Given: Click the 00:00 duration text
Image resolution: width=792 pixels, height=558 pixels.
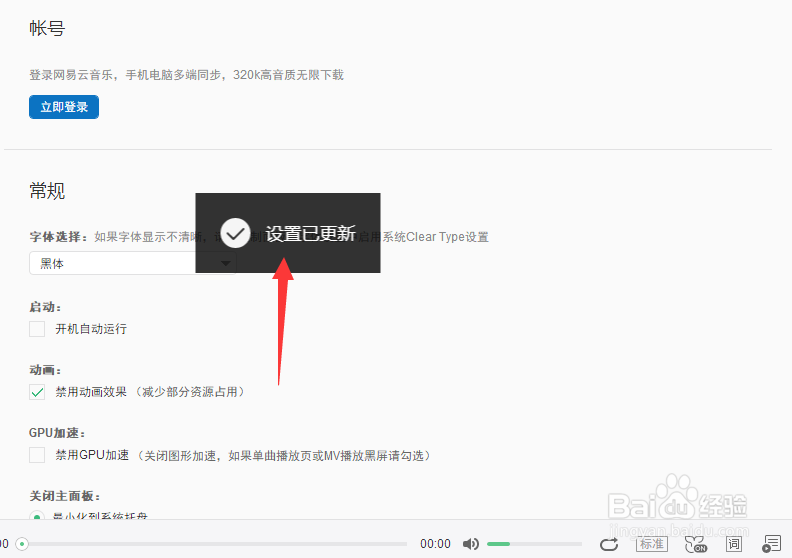Looking at the screenshot, I should 435,544.
